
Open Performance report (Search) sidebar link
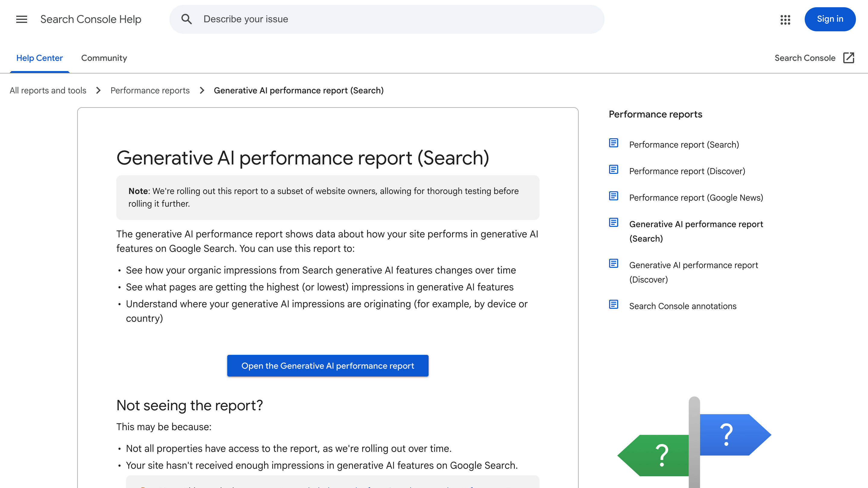pos(684,145)
